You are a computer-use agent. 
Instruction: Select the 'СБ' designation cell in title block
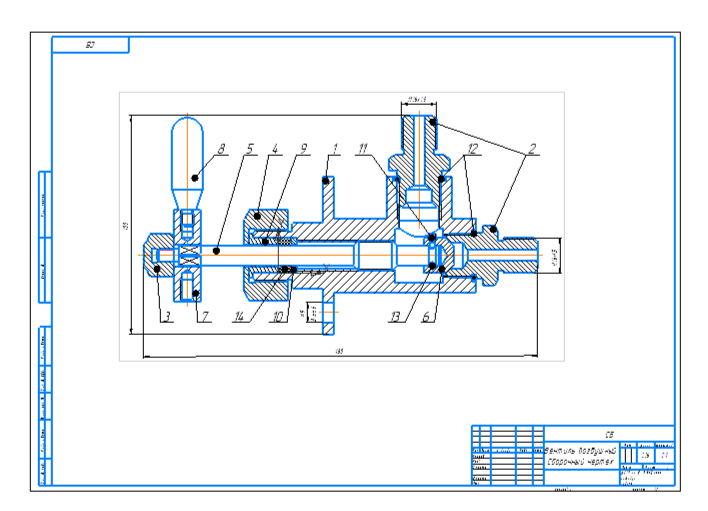point(608,434)
